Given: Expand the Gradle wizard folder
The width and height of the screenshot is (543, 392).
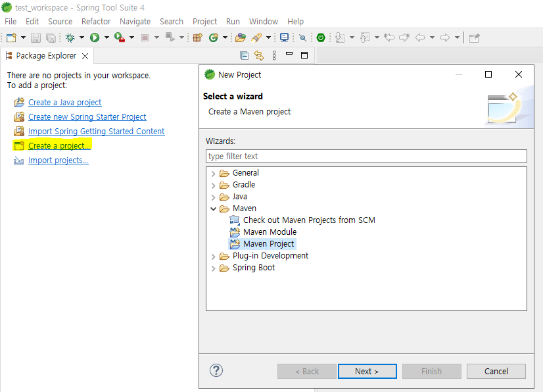Looking at the screenshot, I should coord(213,185).
